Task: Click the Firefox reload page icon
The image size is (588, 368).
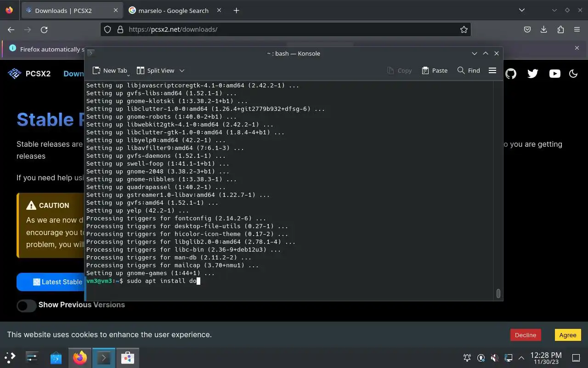Action: [44, 29]
